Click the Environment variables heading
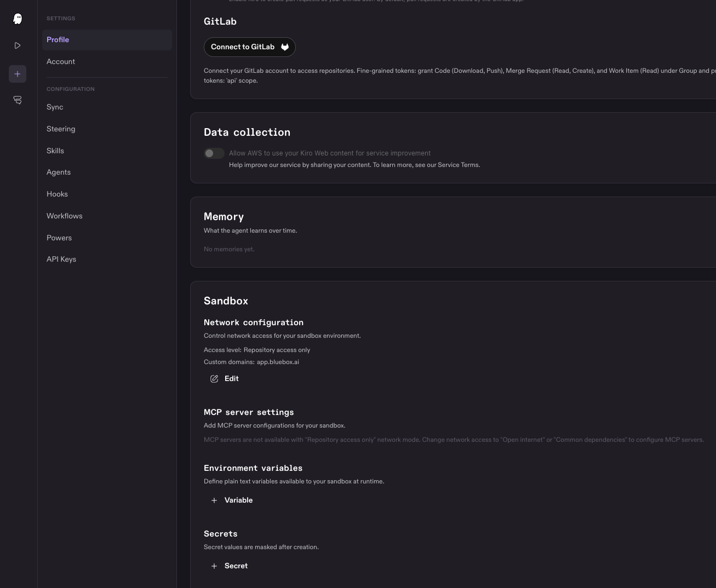Image resolution: width=716 pixels, height=588 pixels. [253, 469]
